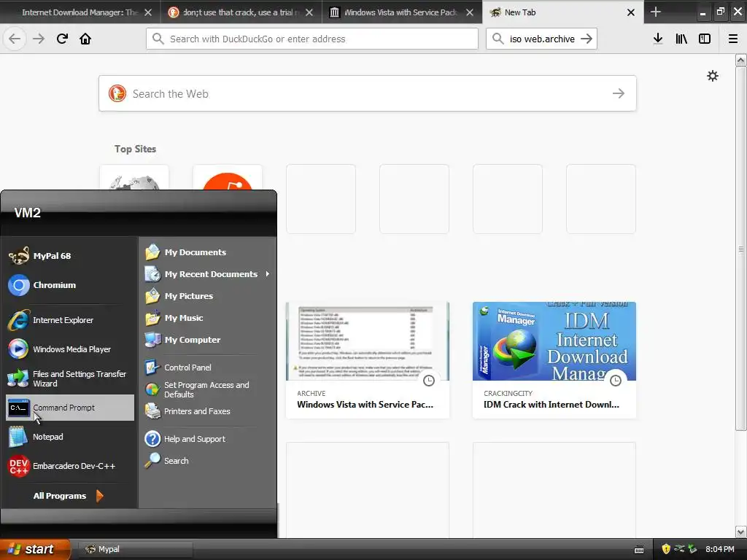Close the New Tab tab
This screenshot has height=560, width=747.
point(631,12)
